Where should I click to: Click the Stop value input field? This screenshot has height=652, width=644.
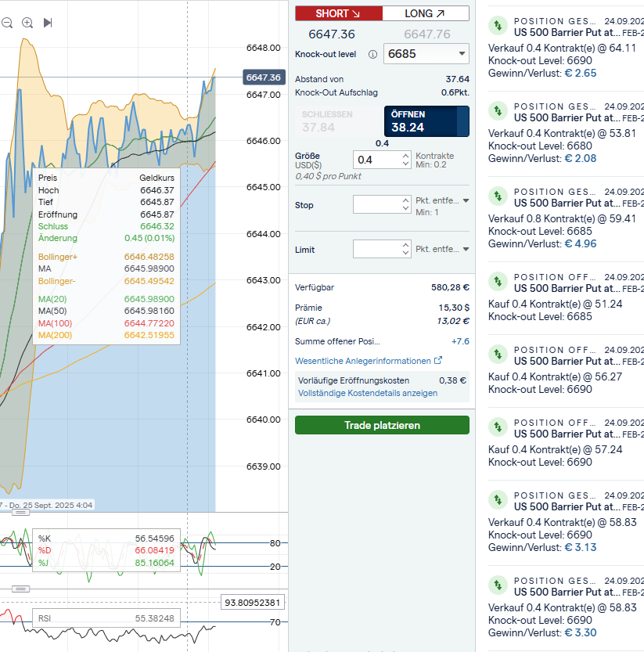coord(376,204)
